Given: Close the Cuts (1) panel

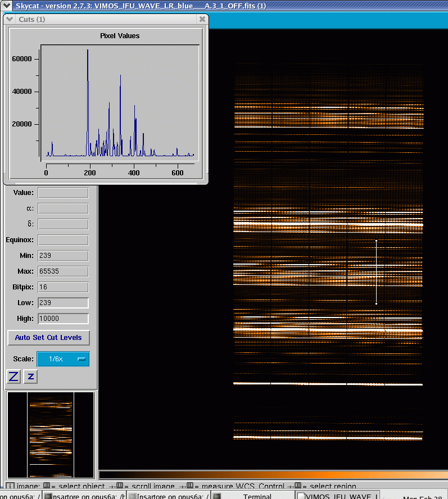Looking at the screenshot, I should (202, 19).
